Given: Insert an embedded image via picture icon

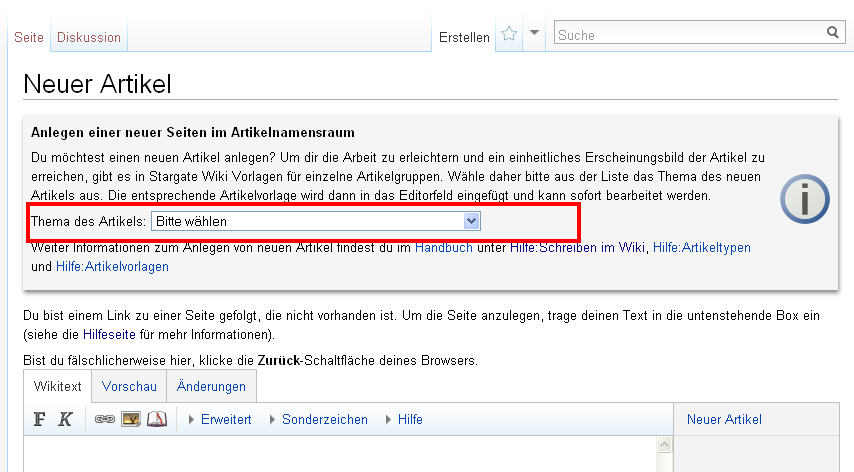Looking at the screenshot, I should (131, 420).
